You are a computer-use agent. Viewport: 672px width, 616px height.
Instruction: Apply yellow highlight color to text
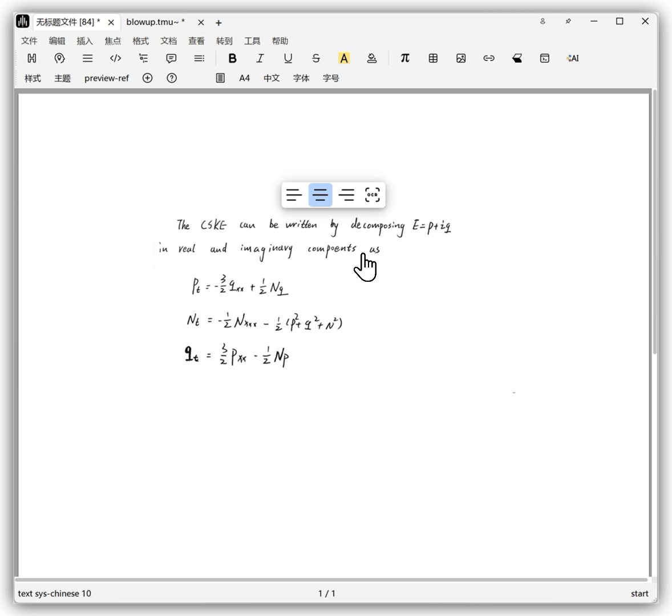(343, 58)
